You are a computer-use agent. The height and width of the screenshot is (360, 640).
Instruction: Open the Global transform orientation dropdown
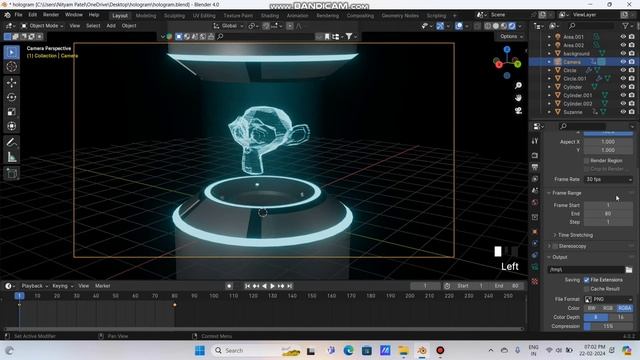[229, 26]
